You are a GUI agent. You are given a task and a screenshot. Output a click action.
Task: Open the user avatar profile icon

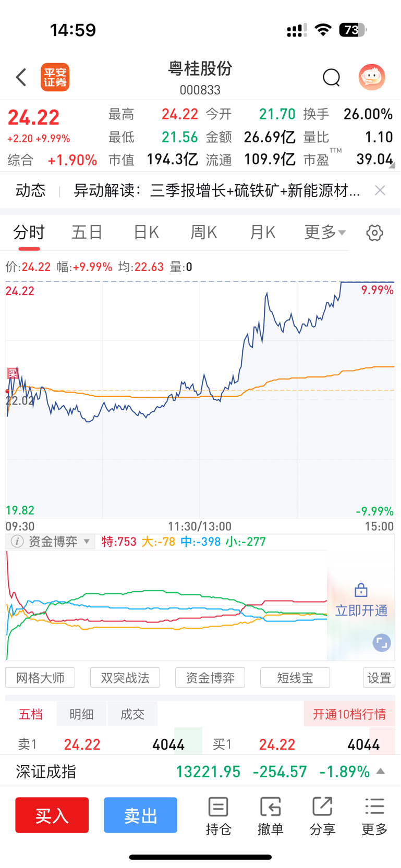pos(372,77)
